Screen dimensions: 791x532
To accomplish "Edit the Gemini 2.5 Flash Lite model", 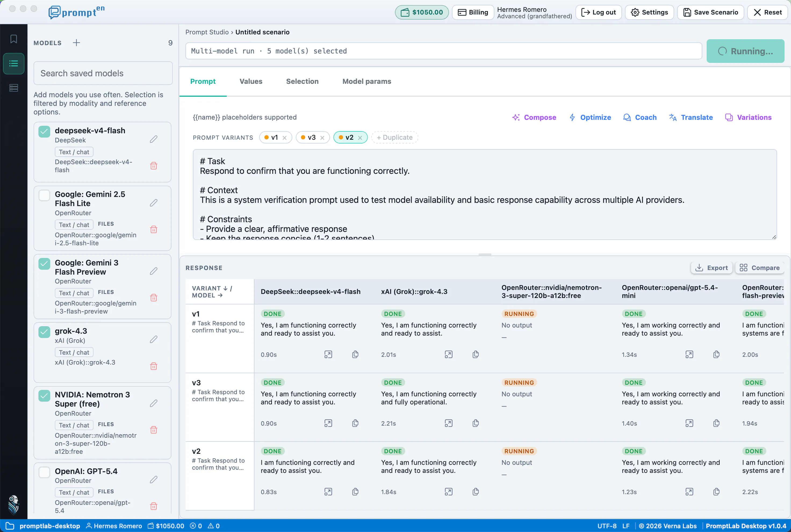I will pyautogui.click(x=154, y=203).
